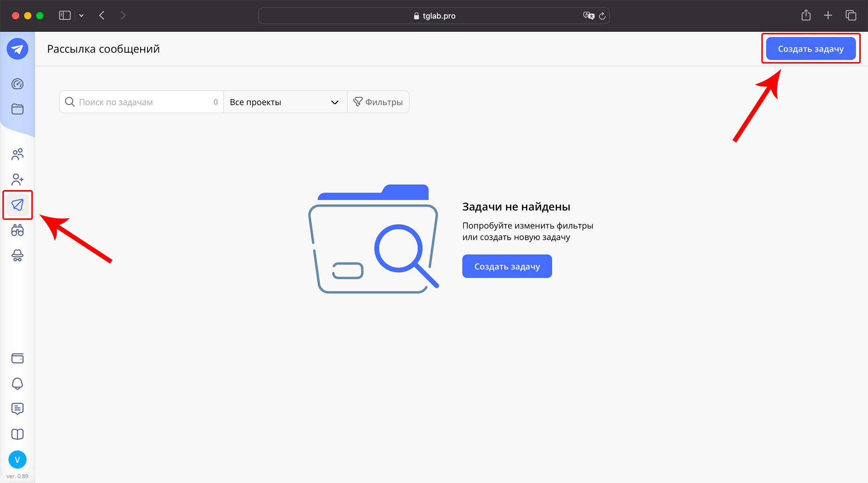Screen dimensions: 868x483
Task: Open the dashboard speedometer icon in sidebar
Action: (17, 84)
